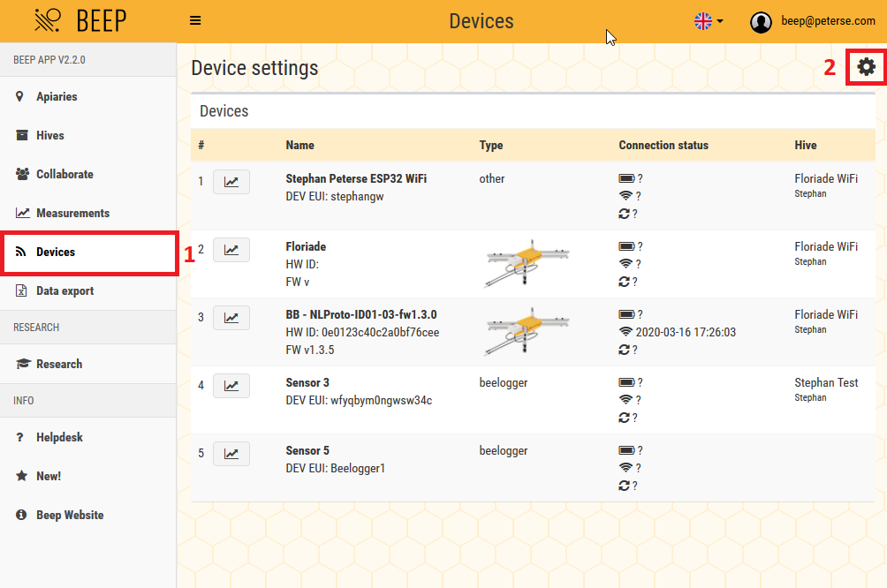The image size is (887, 588).
Task: Open New! sidebar item
Action: point(88,476)
